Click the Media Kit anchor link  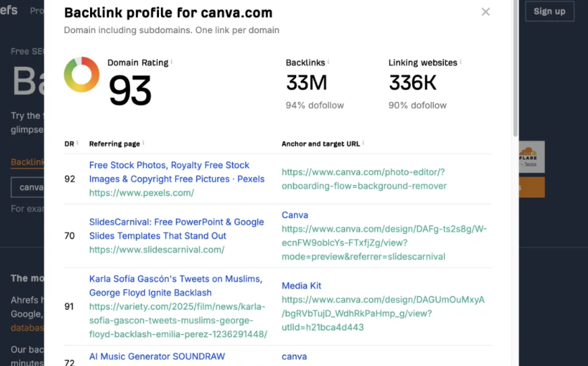click(x=301, y=286)
